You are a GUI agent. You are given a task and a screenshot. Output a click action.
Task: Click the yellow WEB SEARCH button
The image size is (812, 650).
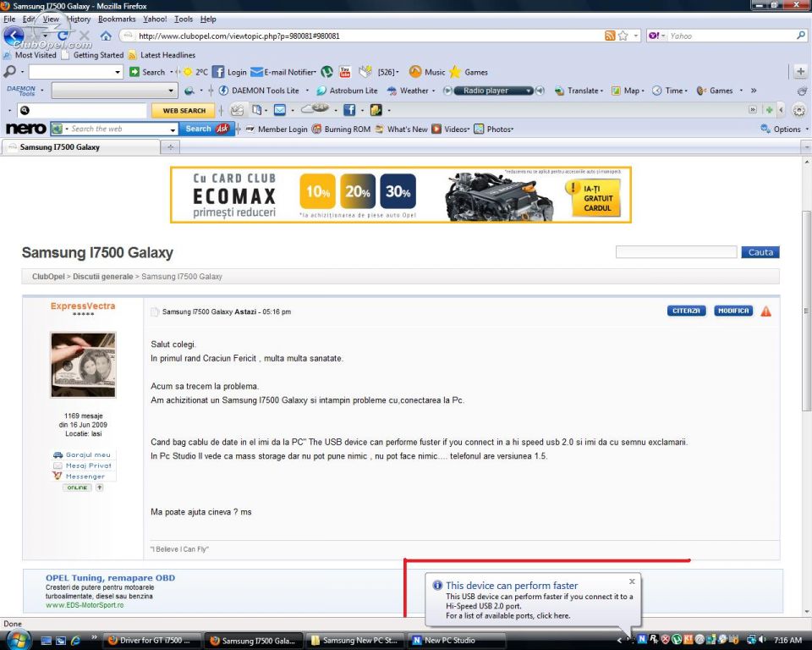pos(184,110)
